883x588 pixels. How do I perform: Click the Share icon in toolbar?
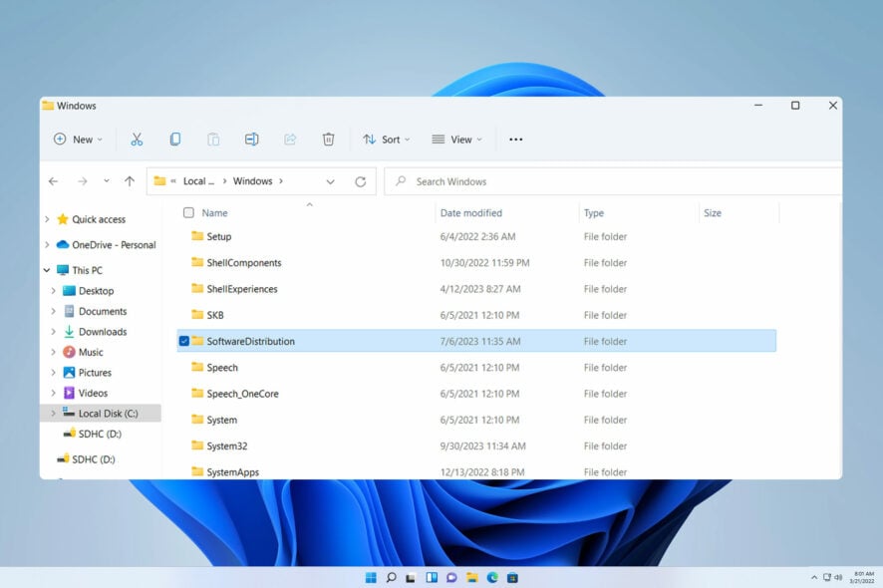click(290, 140)
